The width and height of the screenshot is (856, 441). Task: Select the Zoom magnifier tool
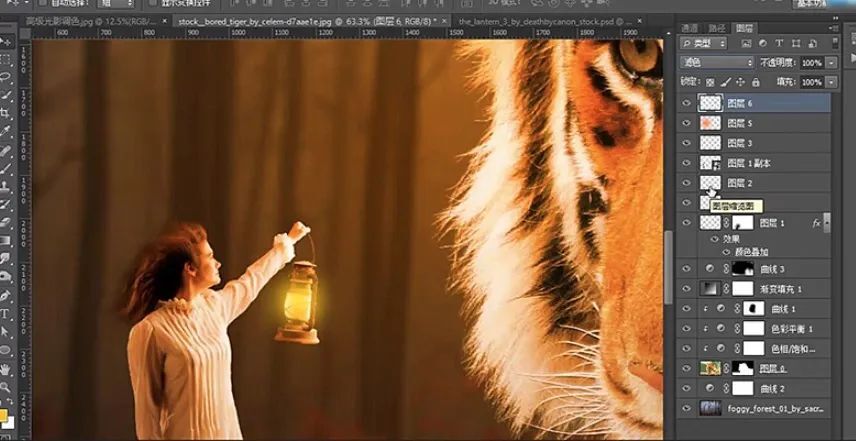pos(5,386)
